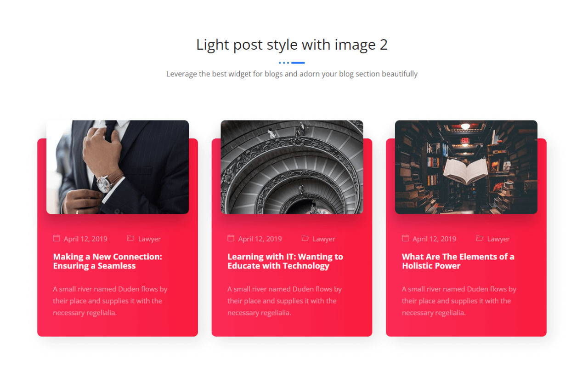Click the 'Light post style with image 2' heading
The image size is (588, 378).
coord(292,45)
